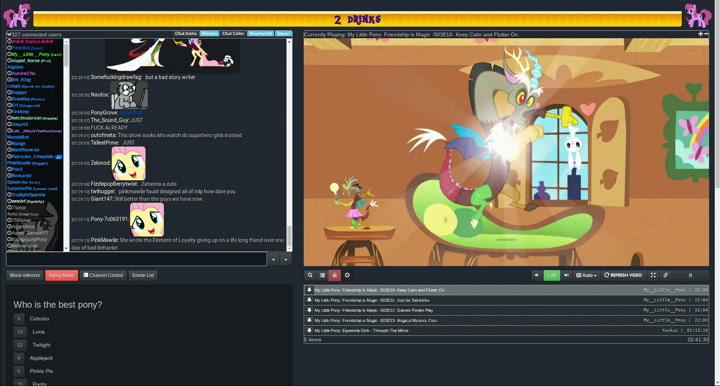
Task: Expand the video panel with plus icon
Action: tap(700, 34)
